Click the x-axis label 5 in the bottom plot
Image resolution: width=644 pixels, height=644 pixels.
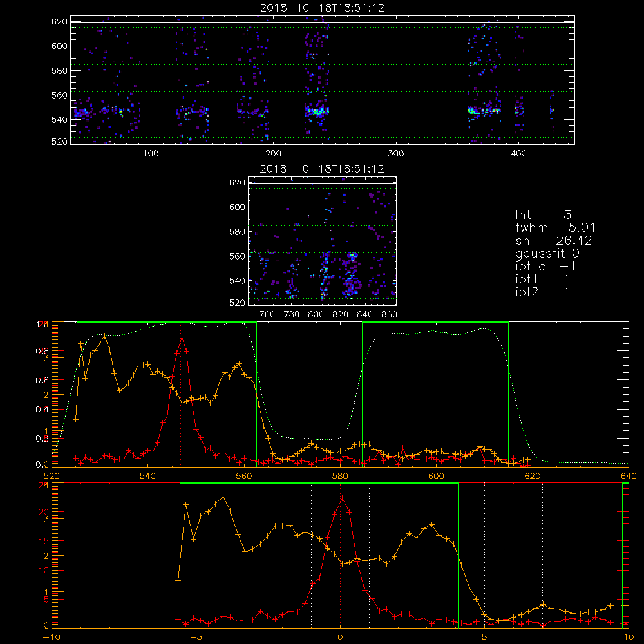click(484, 638)
